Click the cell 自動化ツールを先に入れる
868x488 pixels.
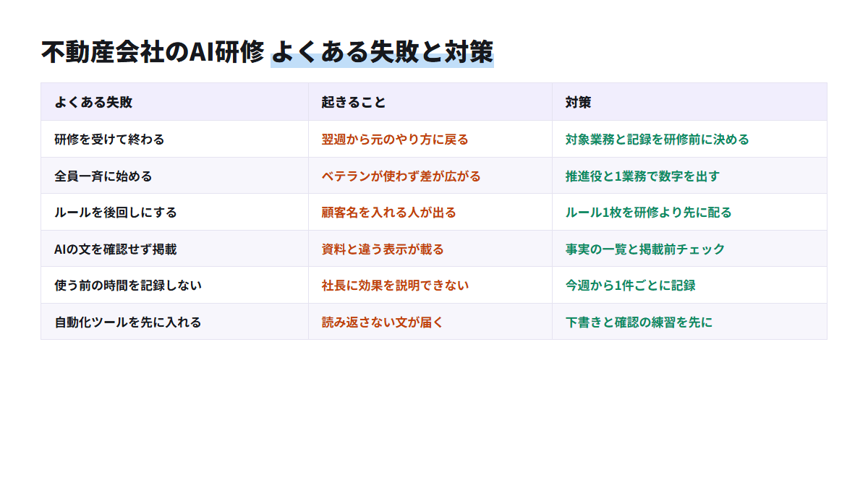(174, 322)
